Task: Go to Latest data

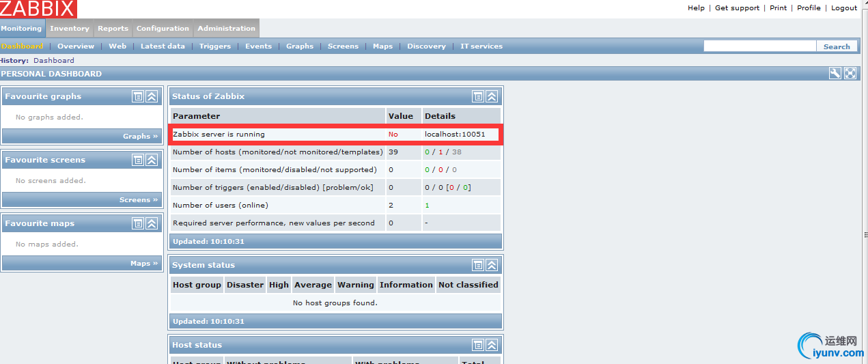Action: (x=163, y=46)
